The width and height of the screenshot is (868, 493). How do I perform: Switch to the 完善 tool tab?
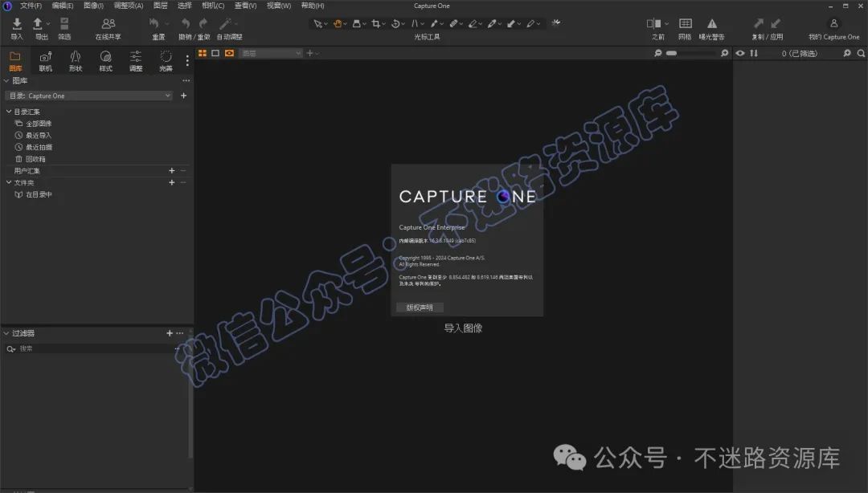166,61
